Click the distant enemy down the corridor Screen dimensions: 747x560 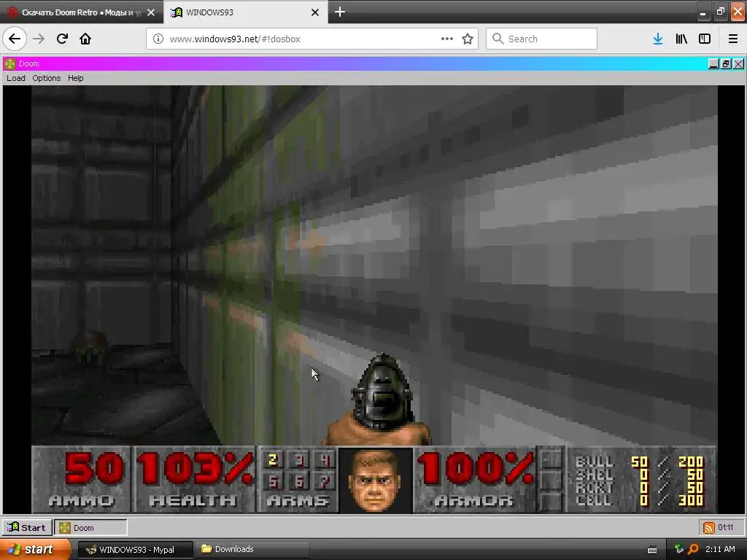point(90,346)
